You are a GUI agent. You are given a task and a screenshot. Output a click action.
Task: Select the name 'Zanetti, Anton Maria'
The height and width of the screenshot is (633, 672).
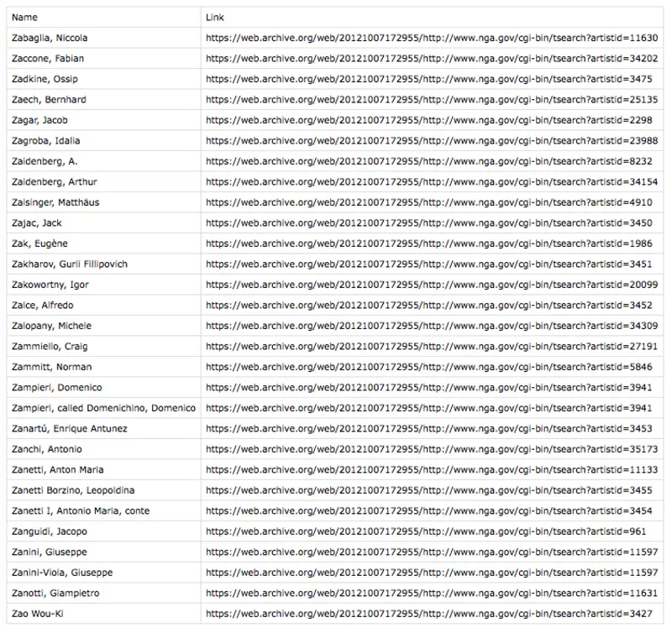point(57,470)
